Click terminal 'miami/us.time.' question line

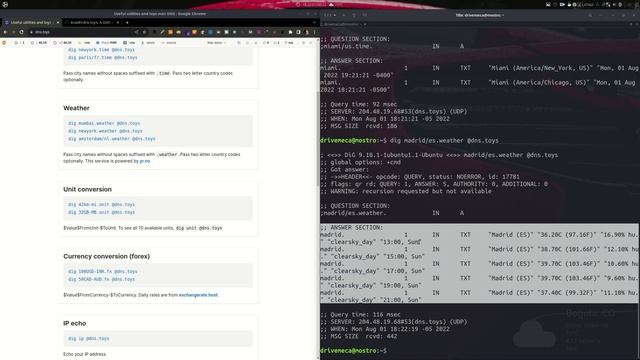[x=393, y=46]
